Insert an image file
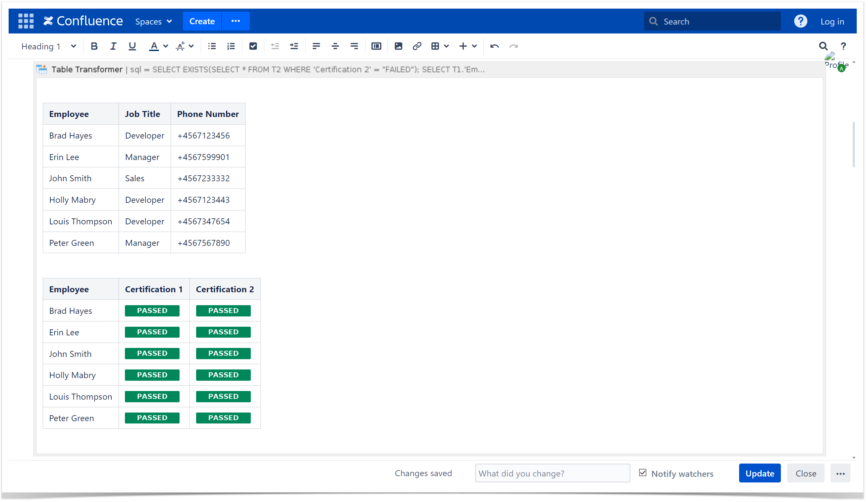Screen dimensions: 868x502 pos(398,46)
